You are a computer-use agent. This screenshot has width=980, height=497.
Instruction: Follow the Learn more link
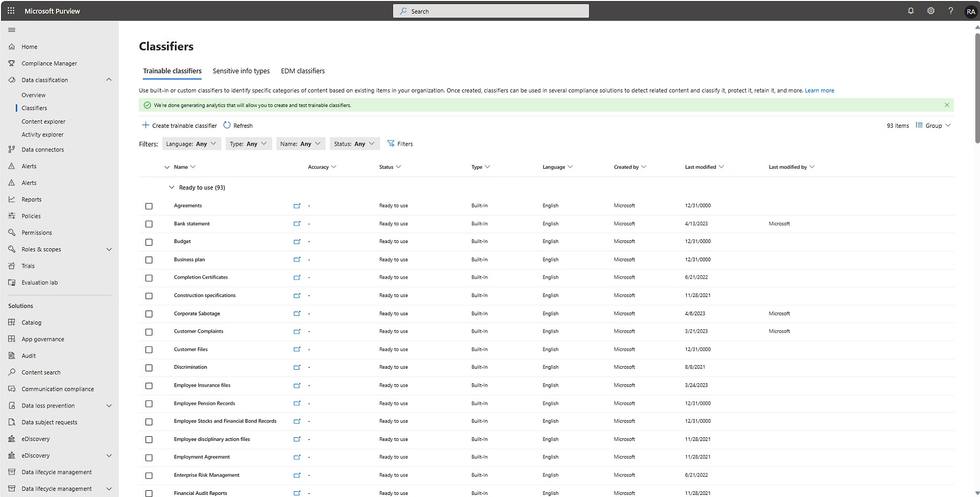(819, 90)
